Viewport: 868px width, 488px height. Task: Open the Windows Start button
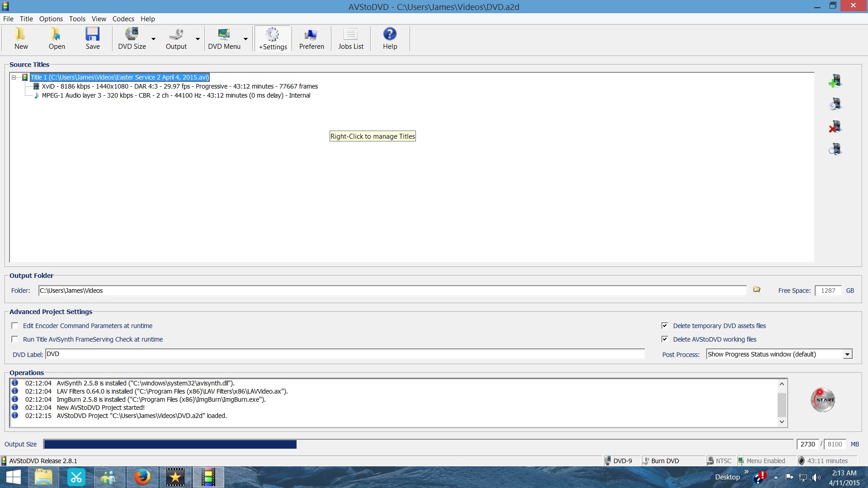pyautogui.click(x=13, y=477)
